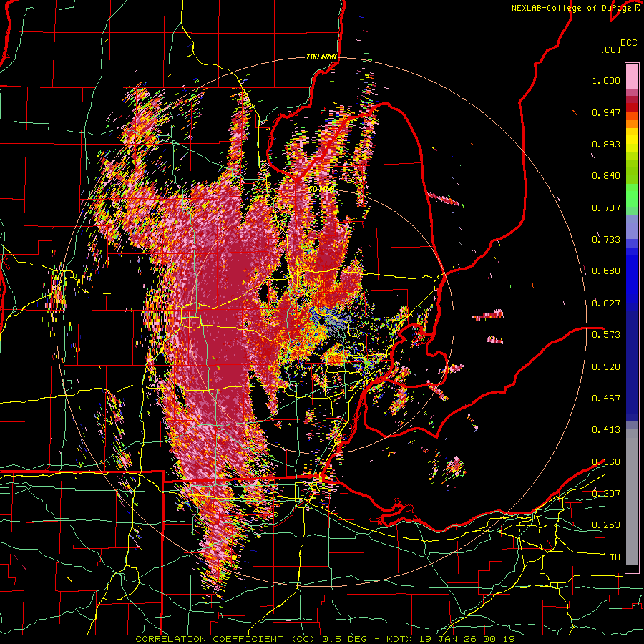Click the 50 NMI range ring label
This screenshot has width=644, height=644.
tap(321, 190)
